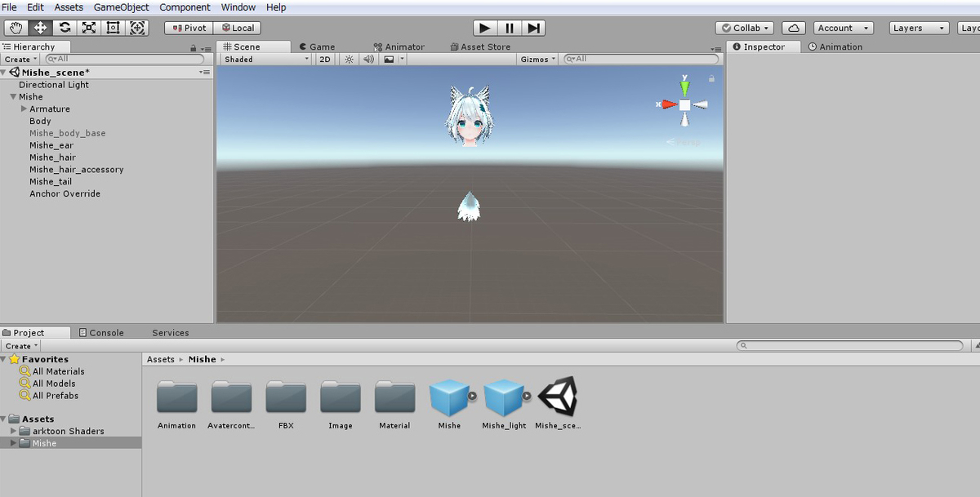Switch to the Animator tab
Image resolution: width=980 pixels, height=497 pixels.
[399, 47]
